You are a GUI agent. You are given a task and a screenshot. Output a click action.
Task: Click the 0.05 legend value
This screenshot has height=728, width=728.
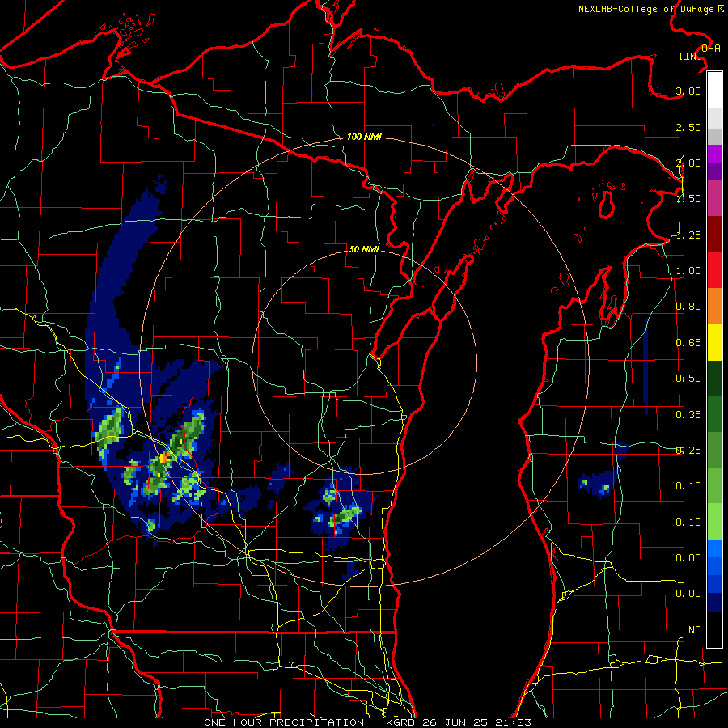(688, 558)
